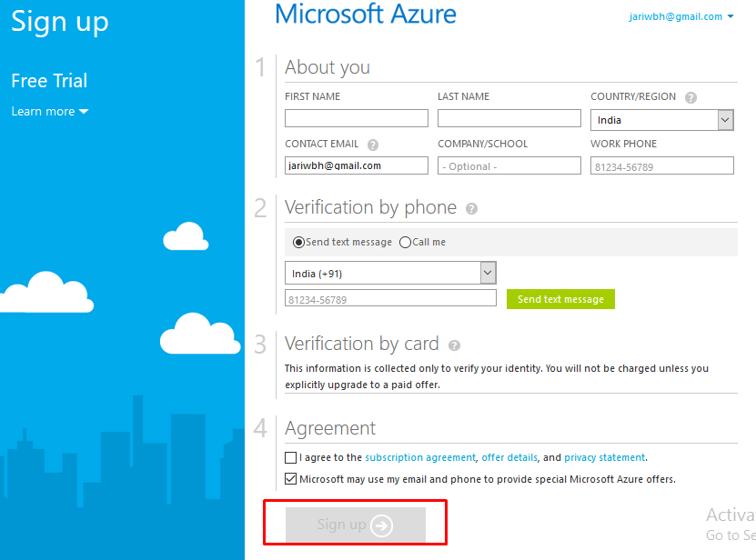Select the Call me radio option
Screen dimensions: 756x560
pos(405,243)
